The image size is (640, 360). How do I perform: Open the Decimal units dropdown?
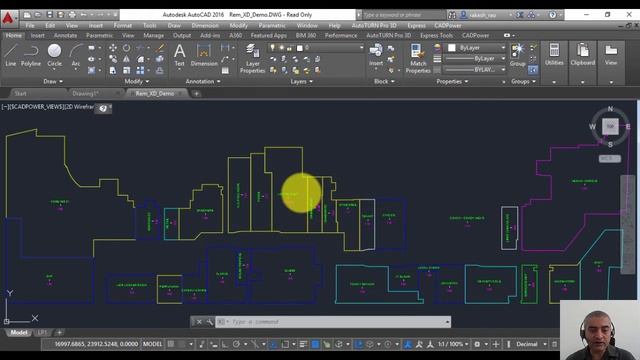click(530, 344)
